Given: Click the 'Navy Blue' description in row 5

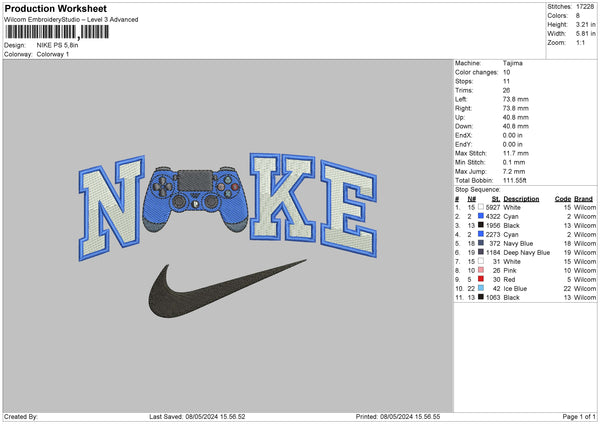Looking at the screenshot, I should point(518,243).
